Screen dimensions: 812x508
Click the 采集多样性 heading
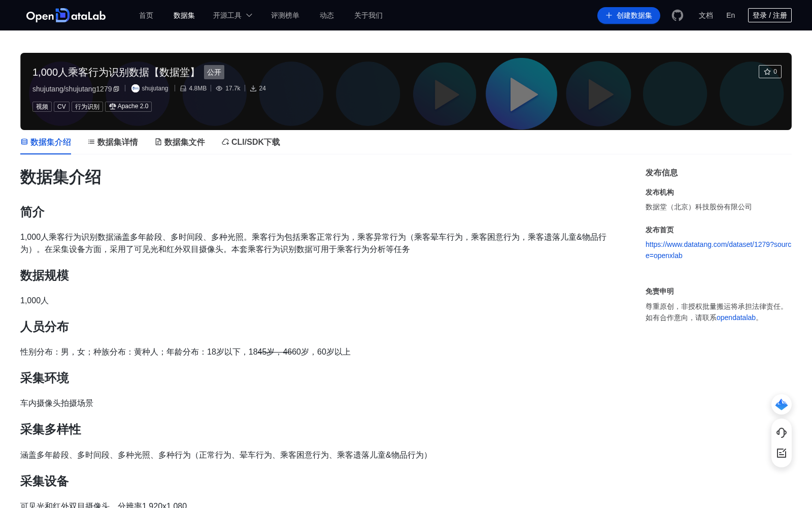(51, 429)
